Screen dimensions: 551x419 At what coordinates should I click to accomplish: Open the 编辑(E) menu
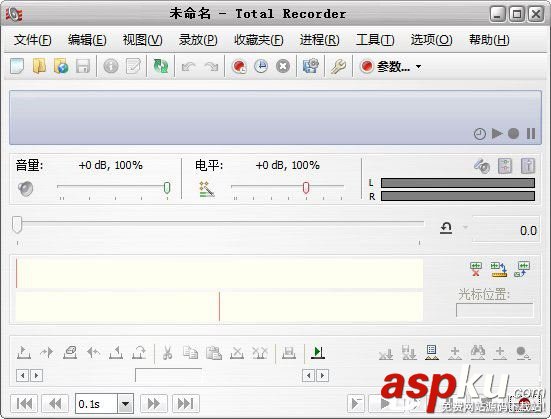[87, 40]
